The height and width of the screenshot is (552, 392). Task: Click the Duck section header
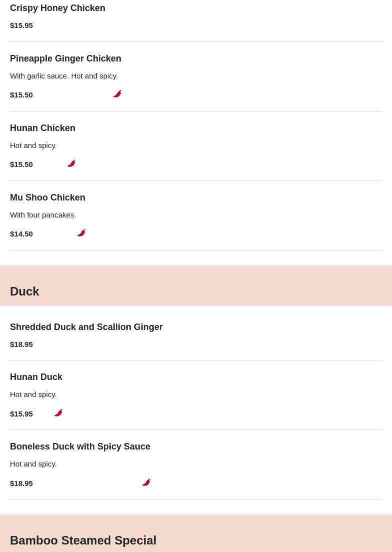tap(24, 291)
